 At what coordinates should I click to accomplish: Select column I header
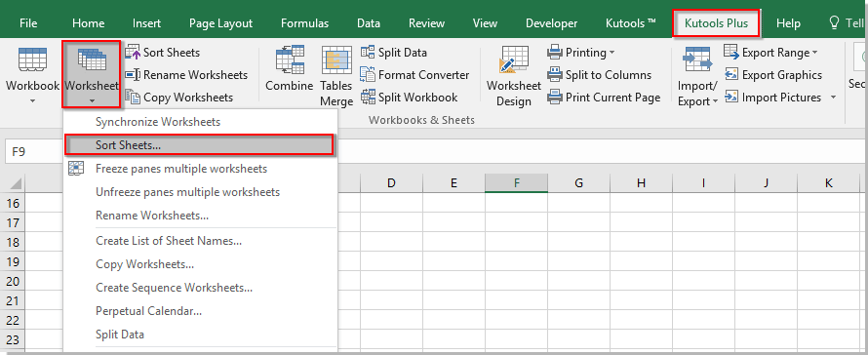click(x=703, y=182)
